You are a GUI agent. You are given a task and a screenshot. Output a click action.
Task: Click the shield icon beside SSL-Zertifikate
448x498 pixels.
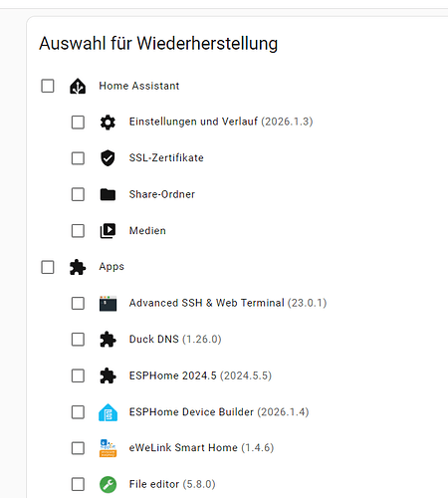[108, 158]
